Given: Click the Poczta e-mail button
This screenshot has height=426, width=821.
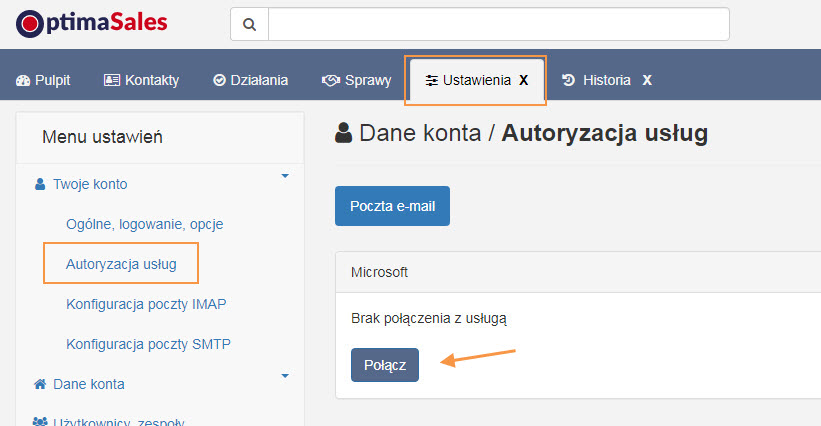Looking at the screenshot, I should (392, 206).
